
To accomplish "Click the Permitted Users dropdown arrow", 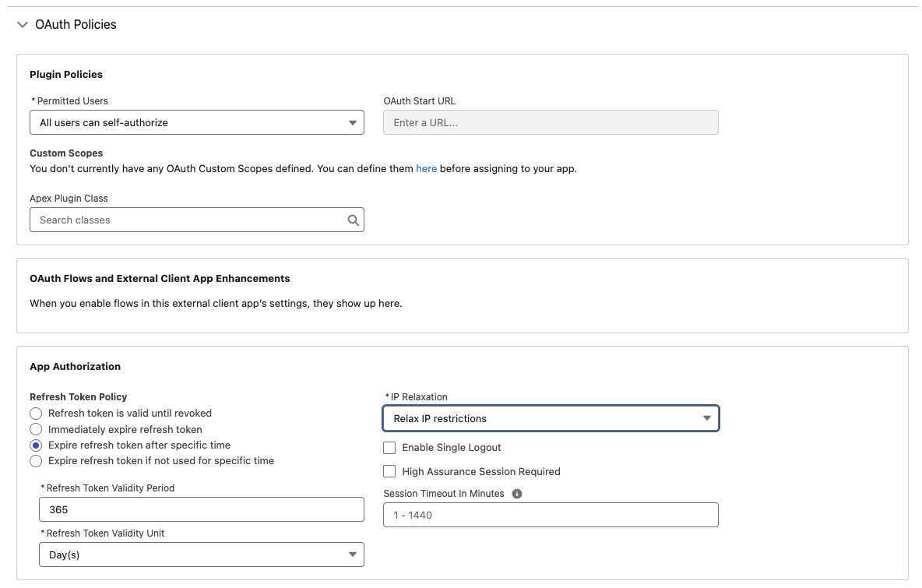I will (352, 122).
